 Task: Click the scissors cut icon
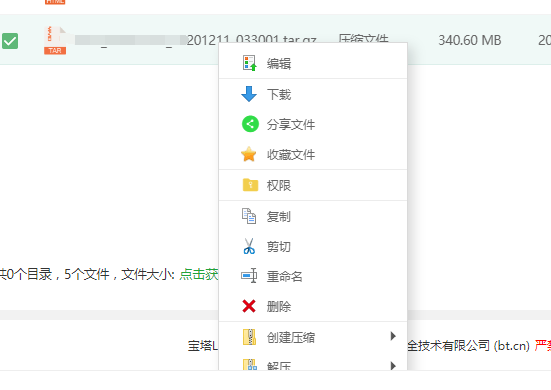click(249, 246)
